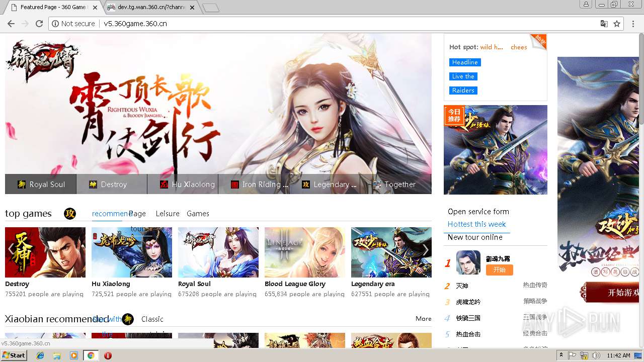Click Chrome icon in taskbar
The image size is (644, 362).
(91, 355)
